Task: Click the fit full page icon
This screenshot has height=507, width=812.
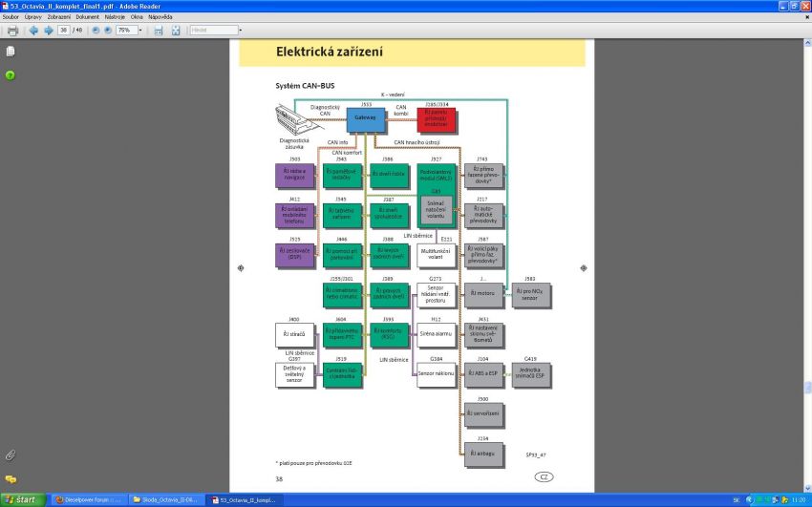Action: [175, 31]
